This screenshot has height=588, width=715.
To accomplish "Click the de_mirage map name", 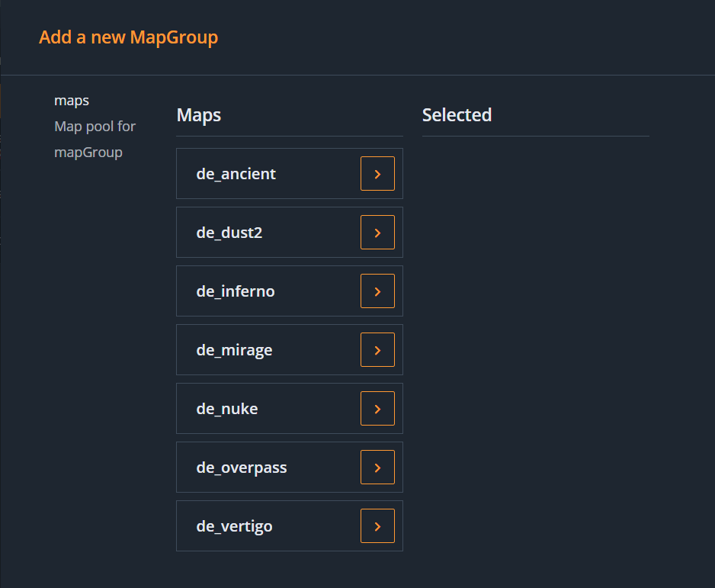I will pos(234,350).
